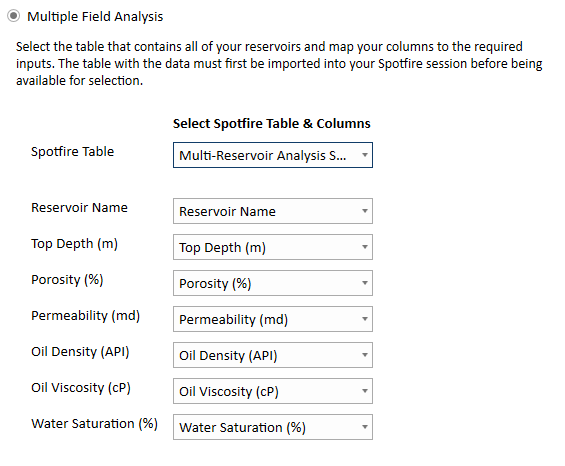Click the Oil Viscosity (cP) dropdown arrow
This screenshot has width=565, height=466.
[x=365, y=391]
